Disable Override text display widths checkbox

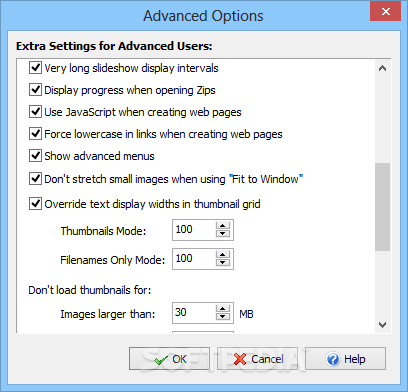[x=35, y=204]
